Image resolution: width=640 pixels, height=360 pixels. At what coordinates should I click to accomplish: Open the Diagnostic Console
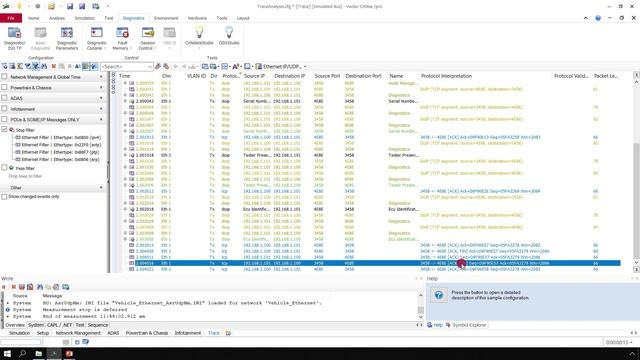(x=96, y=38)
